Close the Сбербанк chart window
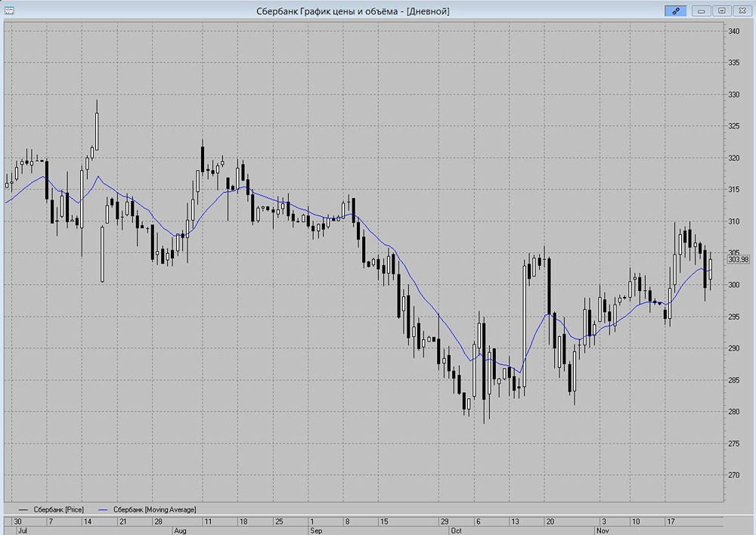Image resolution: width=756 pixels, height=535 pixels. (742, 11)
